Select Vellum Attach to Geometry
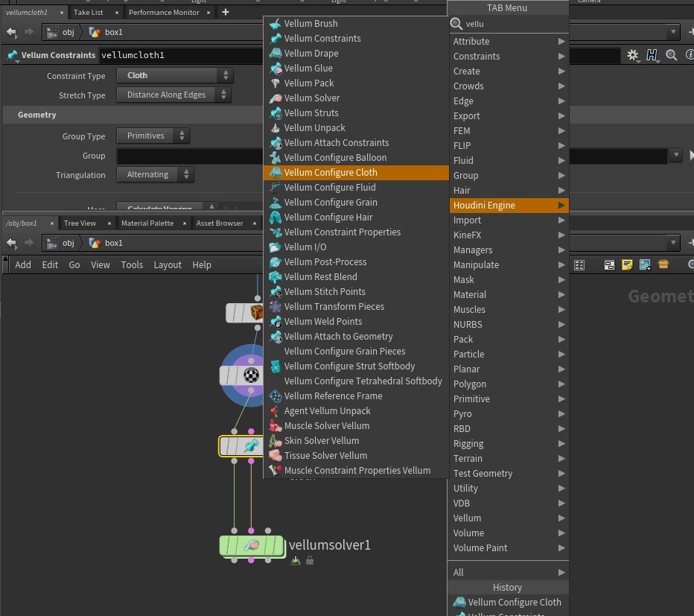The width and height of the screenshot is (694, 616). coord(356,337)
